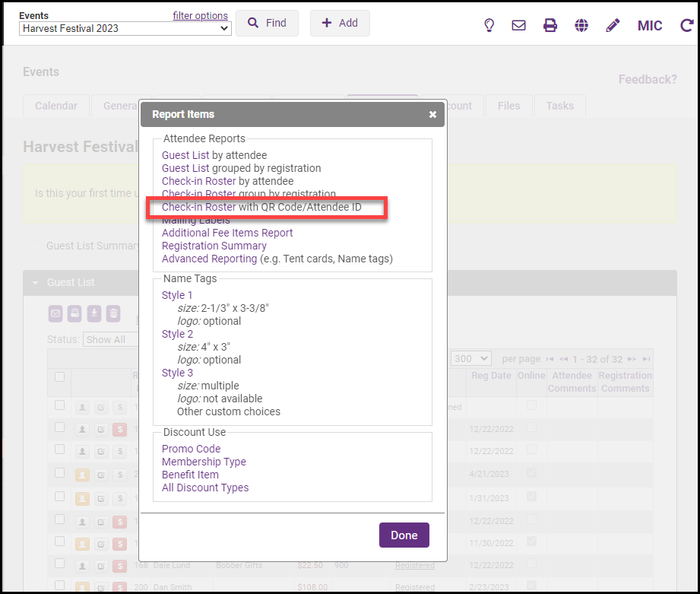Open the Events selector dropdown
Viewport: 700px width, 594px height.
point(125,28)
